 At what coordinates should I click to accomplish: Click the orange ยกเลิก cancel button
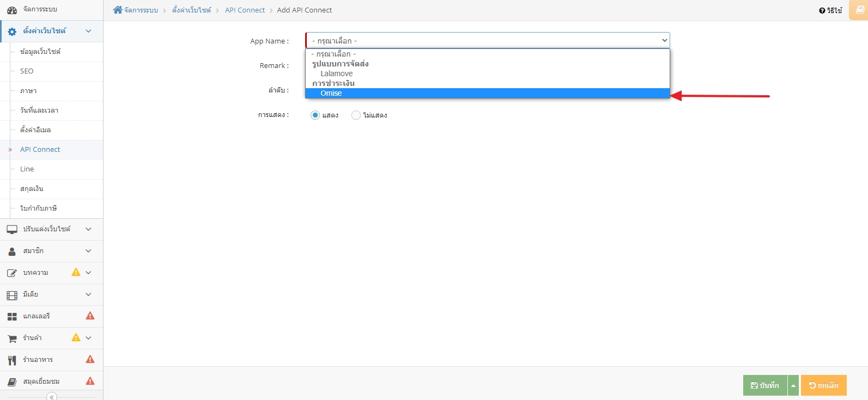pos(824,385)
